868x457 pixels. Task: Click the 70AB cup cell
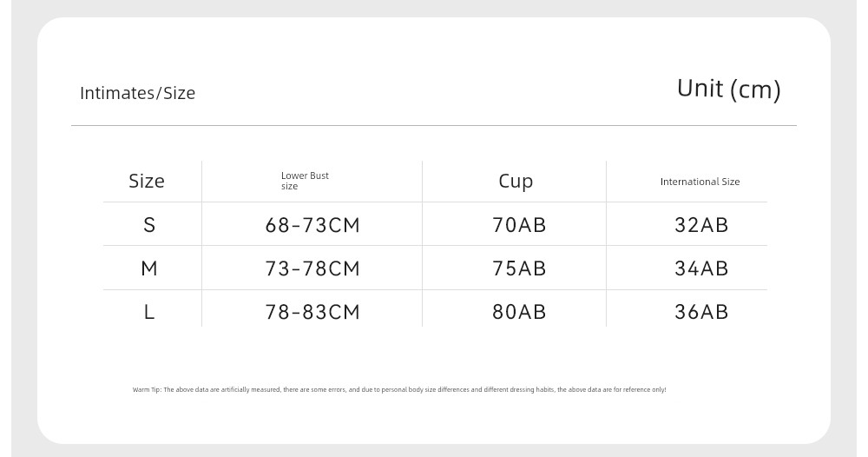519,225
